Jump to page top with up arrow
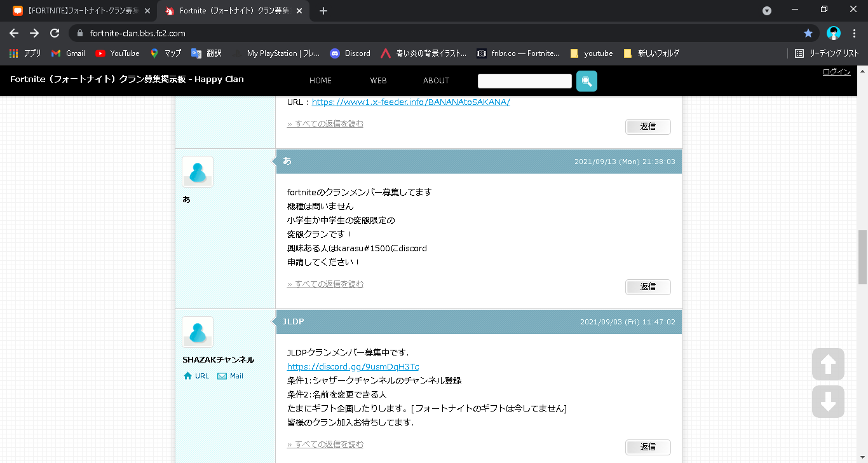The height and width of the screenshot is (463, 868). point(828,364)
